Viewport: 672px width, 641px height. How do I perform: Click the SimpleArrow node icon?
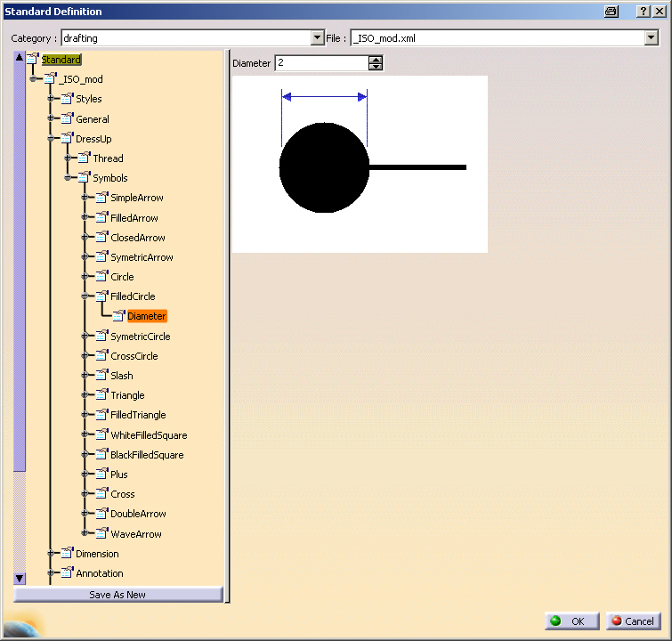point(102,197)
